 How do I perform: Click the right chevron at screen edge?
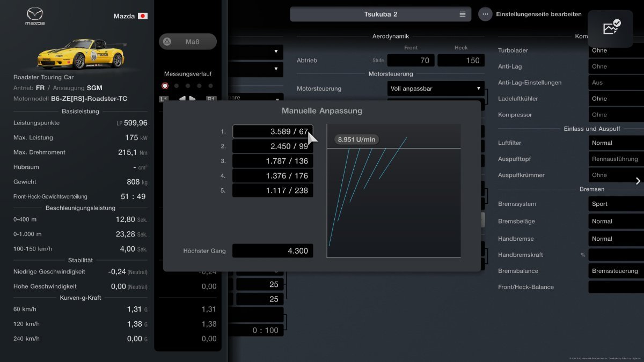(x=638, y=181)
